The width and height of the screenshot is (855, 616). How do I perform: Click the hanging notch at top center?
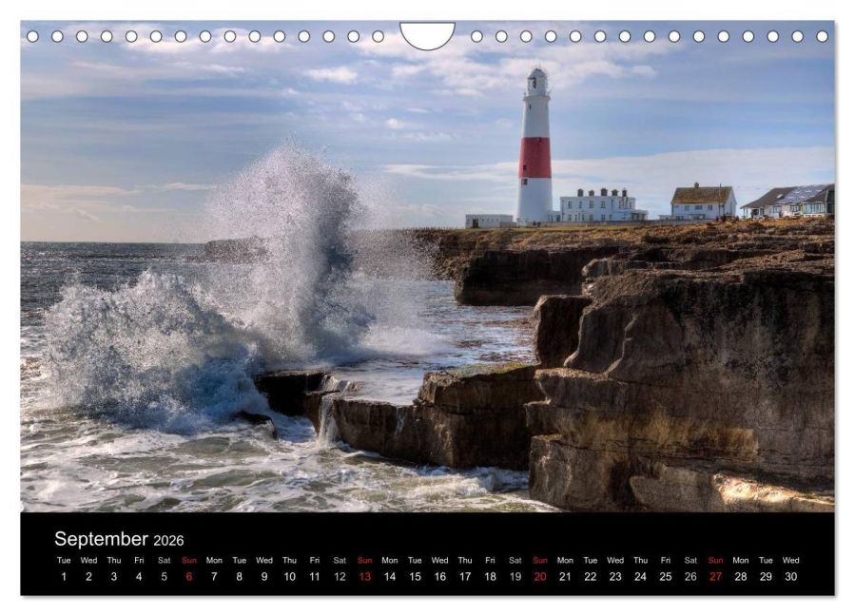[x=427, y=35]
